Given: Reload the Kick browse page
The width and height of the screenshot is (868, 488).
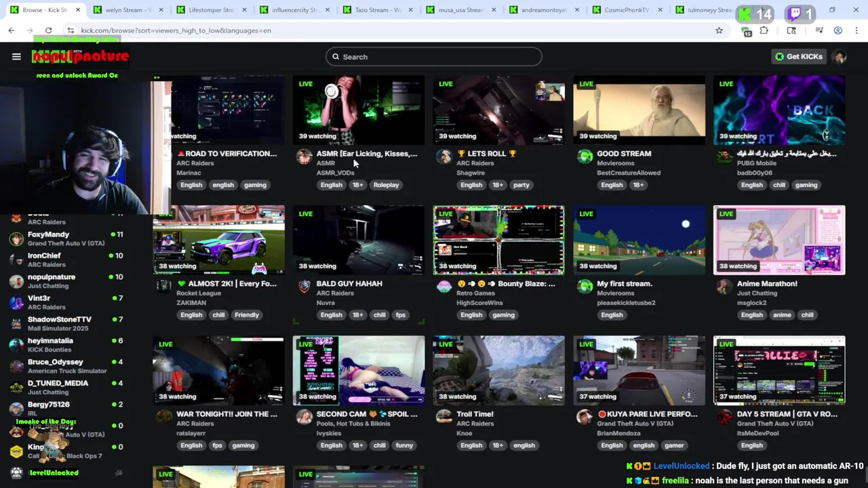Looking at the screenshot, I should pyautogui.click(x=48, y=30).
